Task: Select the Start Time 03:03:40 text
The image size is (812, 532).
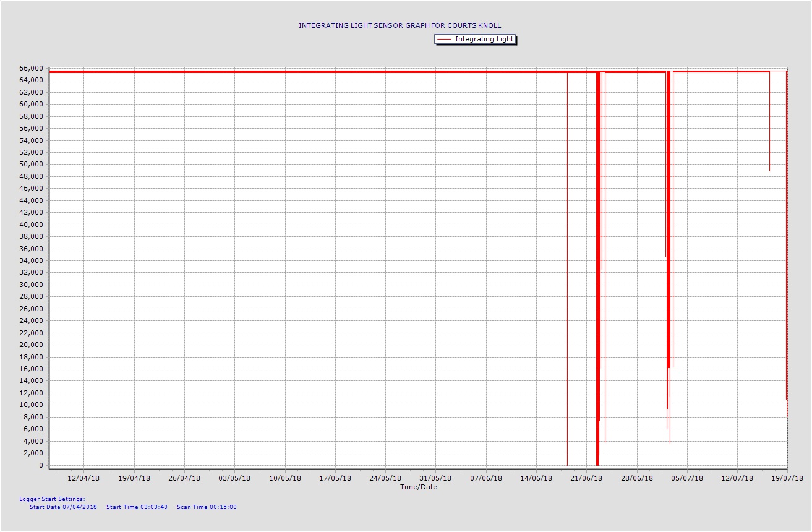Action: point(137,507)
